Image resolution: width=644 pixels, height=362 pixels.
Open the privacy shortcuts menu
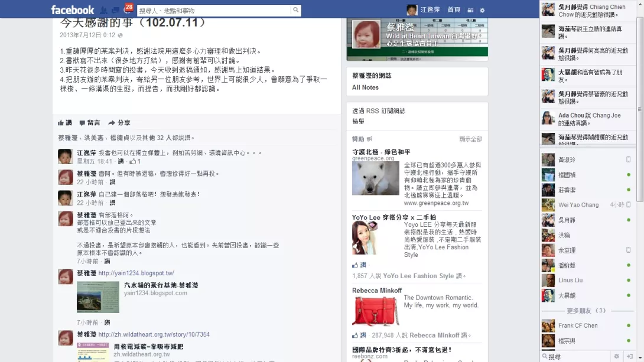471,10
